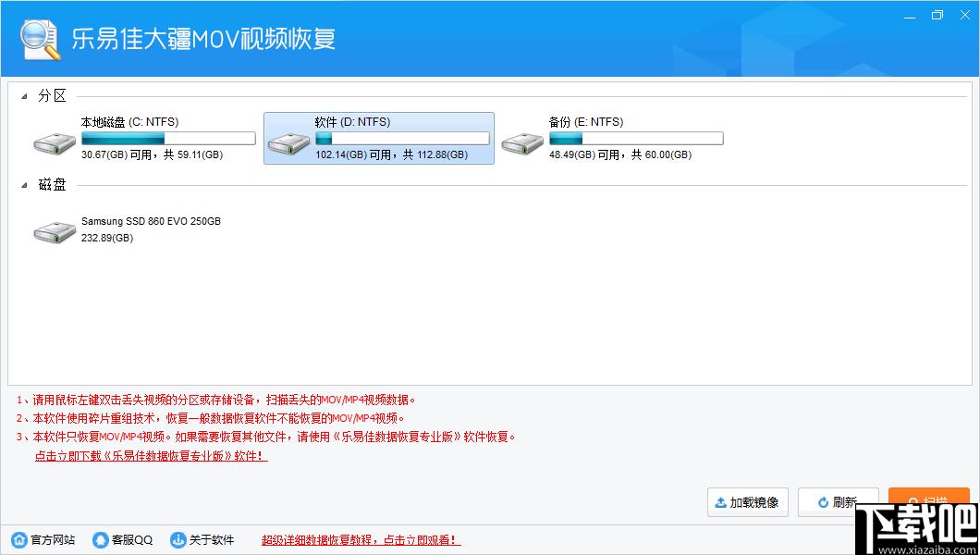Image resolution: width=980 pixels, height=555 pixels.
Task: Minimize the application window
Action: coord(910,17)
